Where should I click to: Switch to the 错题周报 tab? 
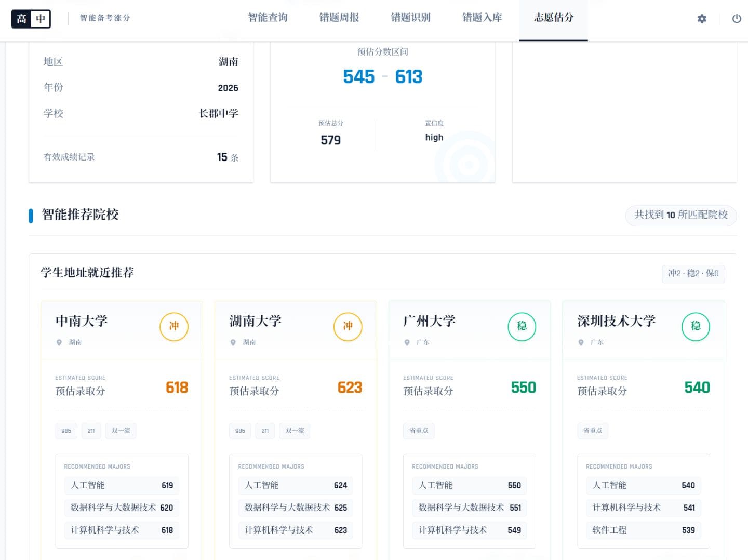(x=339, y=18)
